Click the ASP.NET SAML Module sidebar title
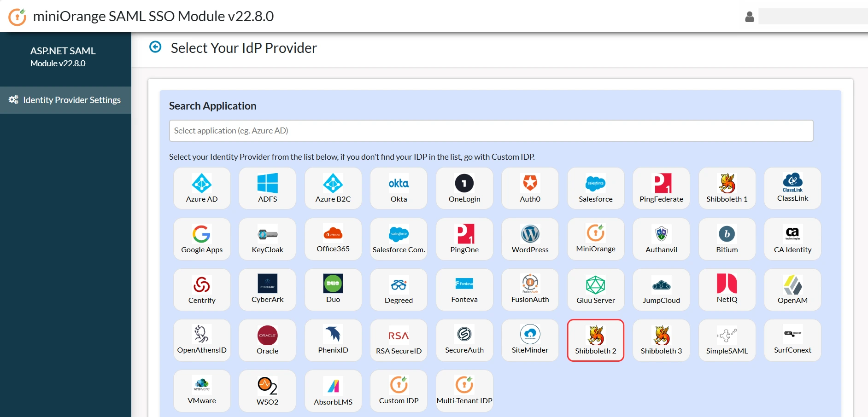 click(63, 57)
